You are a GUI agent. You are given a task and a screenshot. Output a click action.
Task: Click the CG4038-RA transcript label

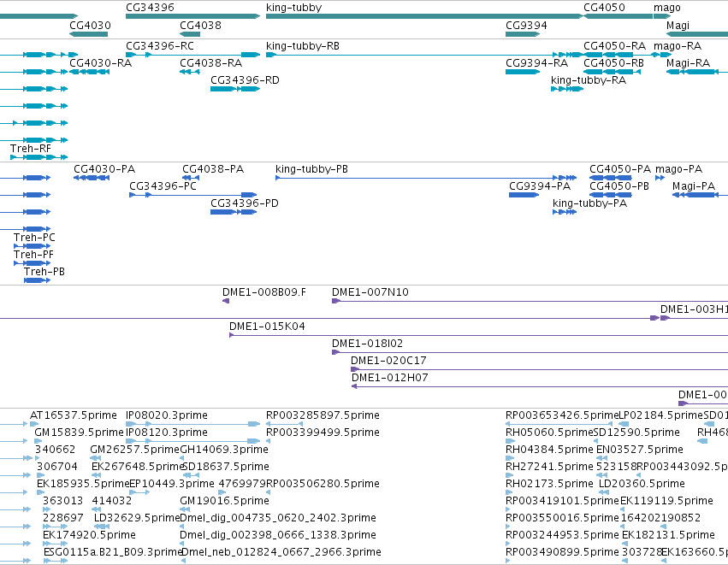210,63
